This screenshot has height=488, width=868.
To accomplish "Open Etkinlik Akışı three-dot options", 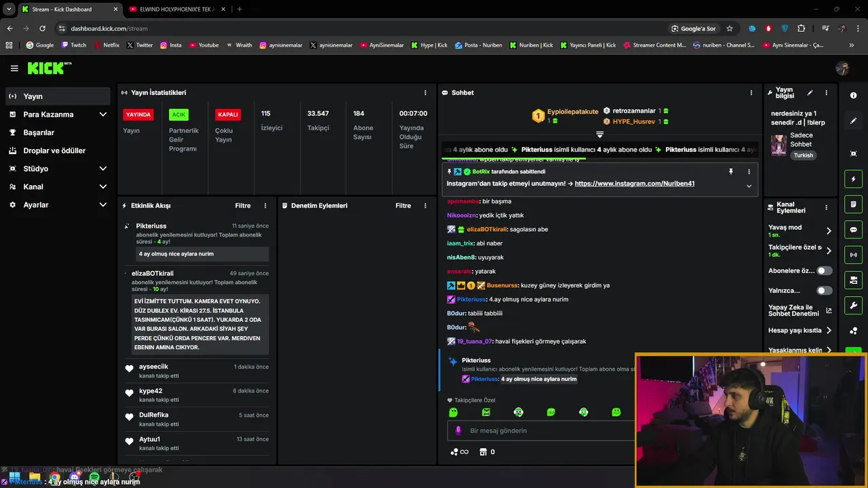I will point(265,205).
